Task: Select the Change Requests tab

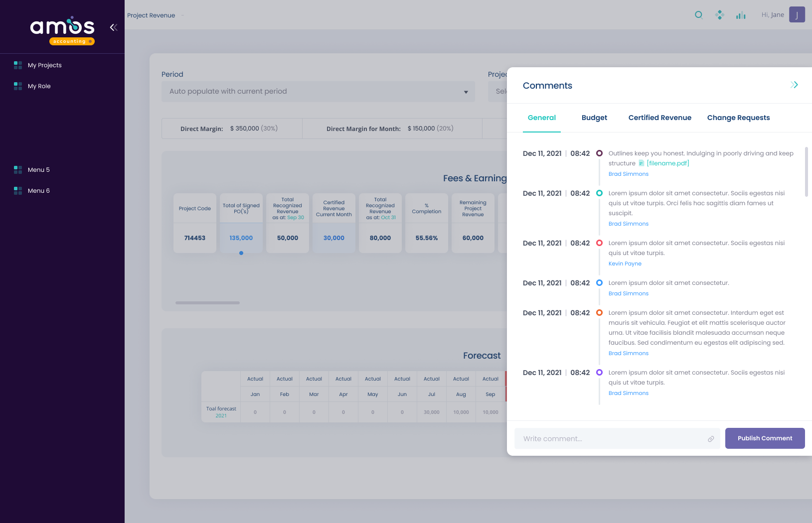Action: pos(738,118)
